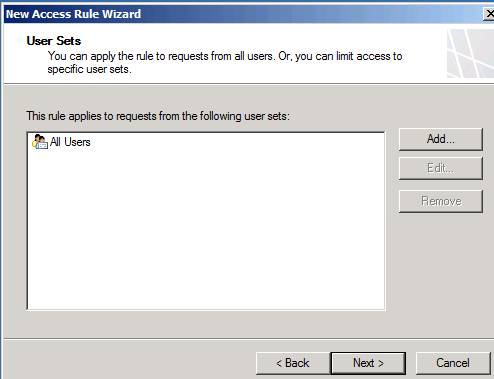Screen dimensions: 494x379
Task: Click the Remove button
Action: 441,201
